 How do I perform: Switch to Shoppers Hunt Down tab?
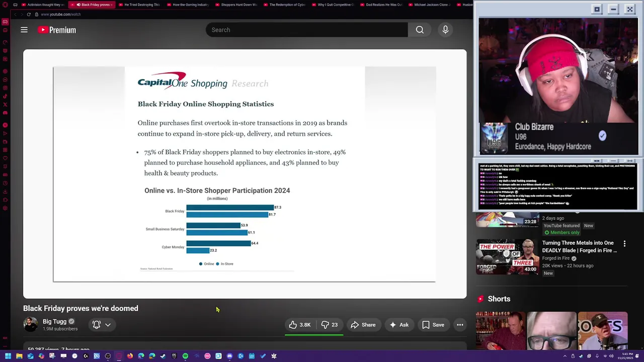tap(235, 5)
